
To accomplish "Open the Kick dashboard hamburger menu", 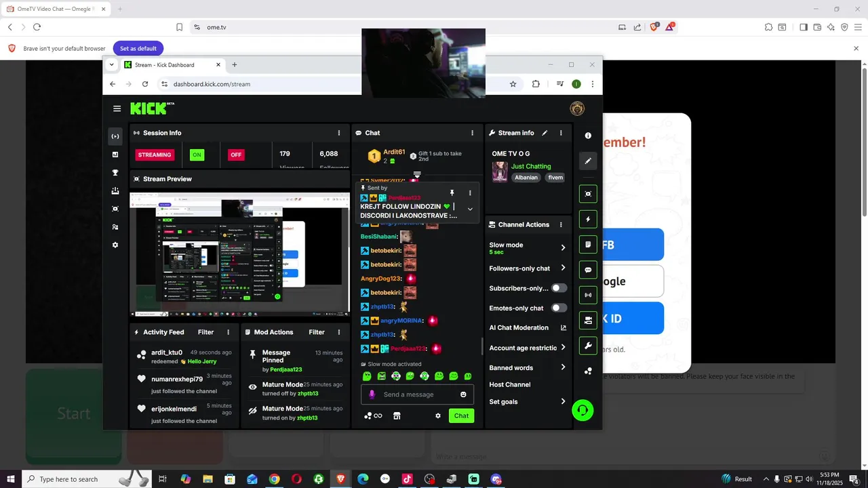I will (x=117, y=108).
